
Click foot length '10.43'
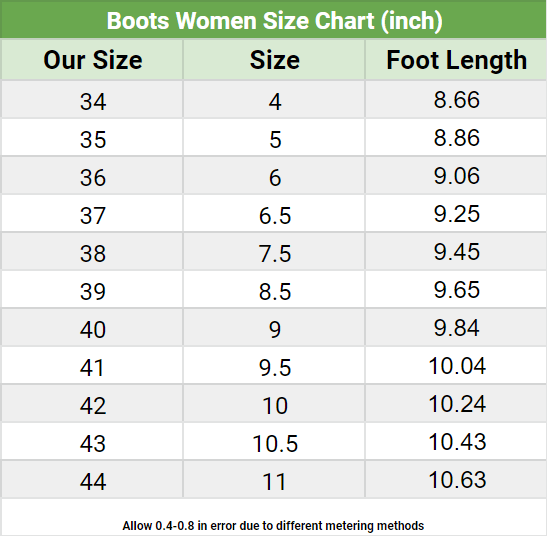click(x=457, y=442)
